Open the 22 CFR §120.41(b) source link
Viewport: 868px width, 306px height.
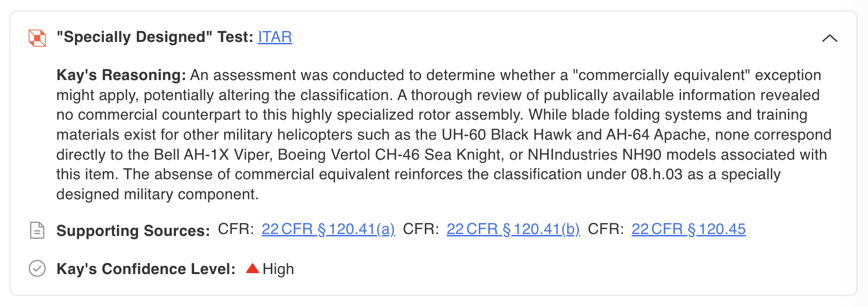[513, 229]
